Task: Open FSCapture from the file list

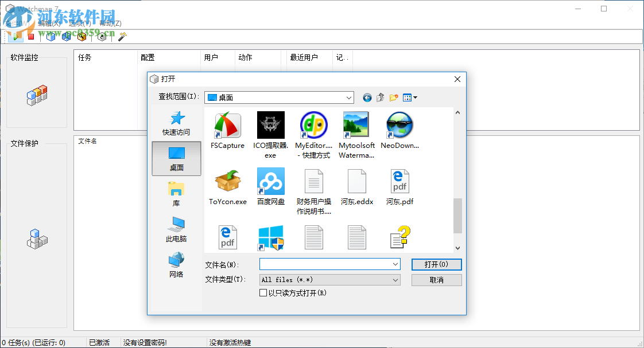Action: coord(227,125)
